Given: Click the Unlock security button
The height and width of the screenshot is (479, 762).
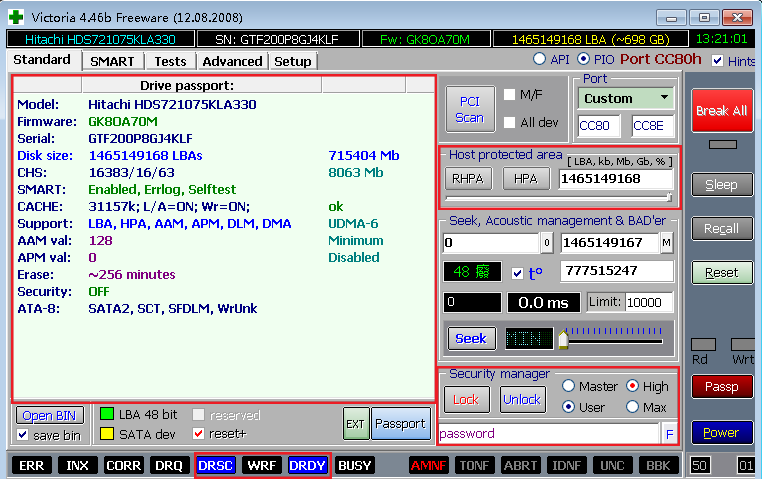Looking at the screenshot, I should (522, 400).
